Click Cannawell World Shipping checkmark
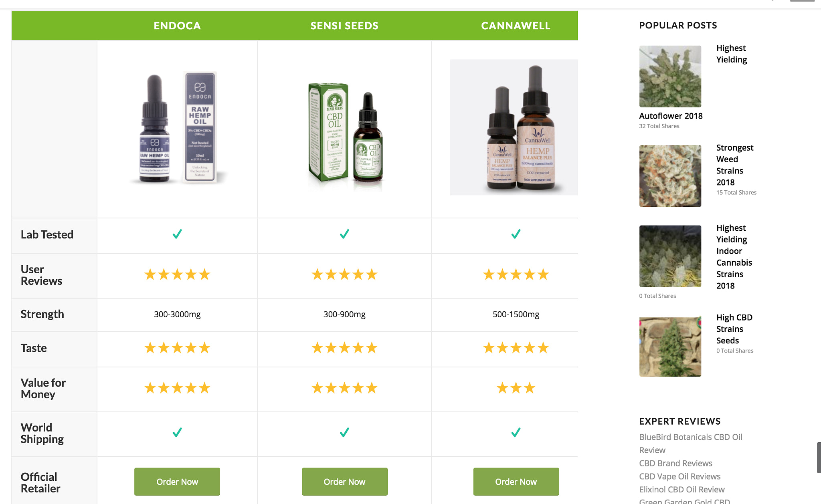 (x=516, y=432)
